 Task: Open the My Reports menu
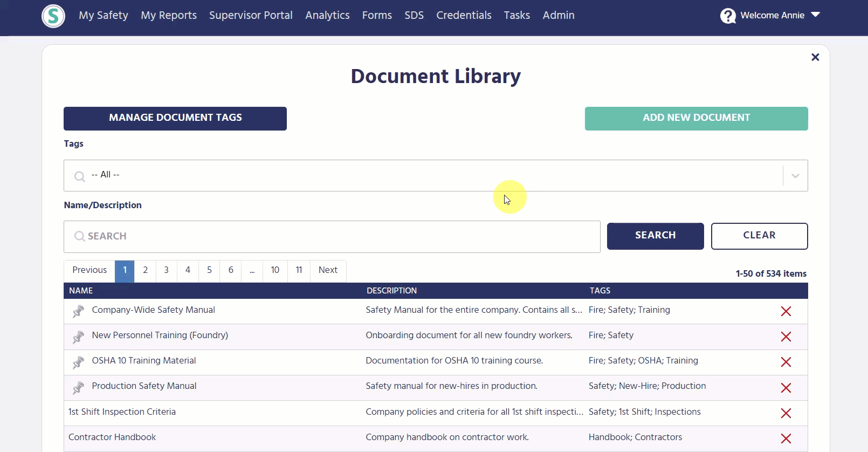point(169,15)
